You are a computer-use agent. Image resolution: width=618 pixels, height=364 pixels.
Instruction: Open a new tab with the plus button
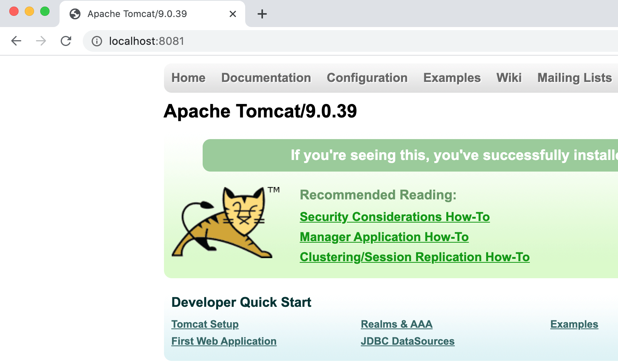[262, 14]
